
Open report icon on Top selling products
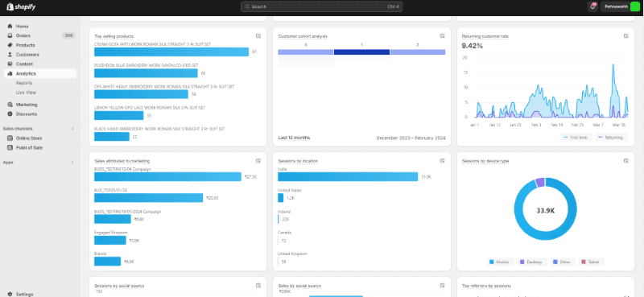click(258, 36)
